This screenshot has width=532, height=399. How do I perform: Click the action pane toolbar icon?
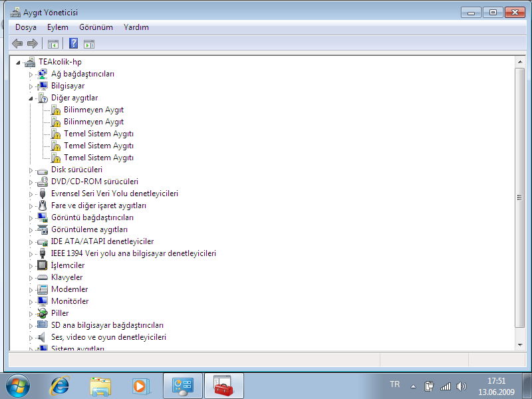[89, 44]
